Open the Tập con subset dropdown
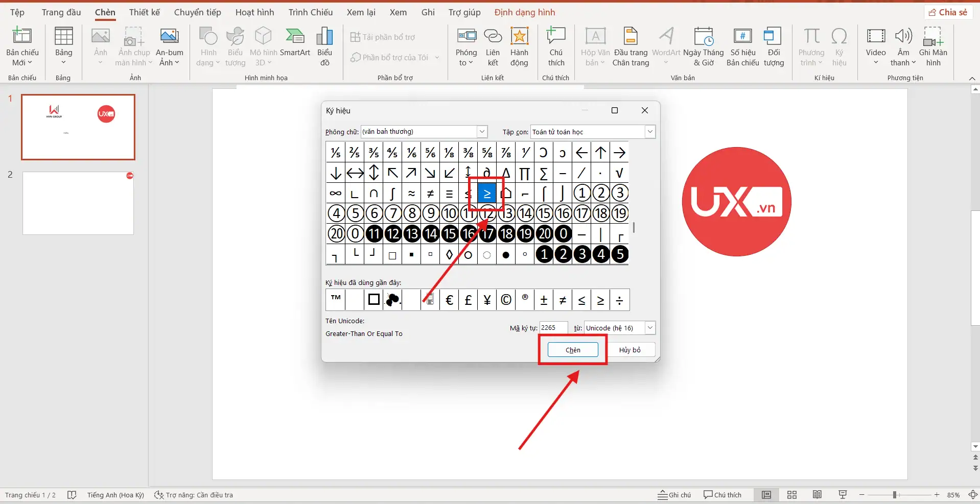This screenshot has height=504, width=980. pos(650,132)
